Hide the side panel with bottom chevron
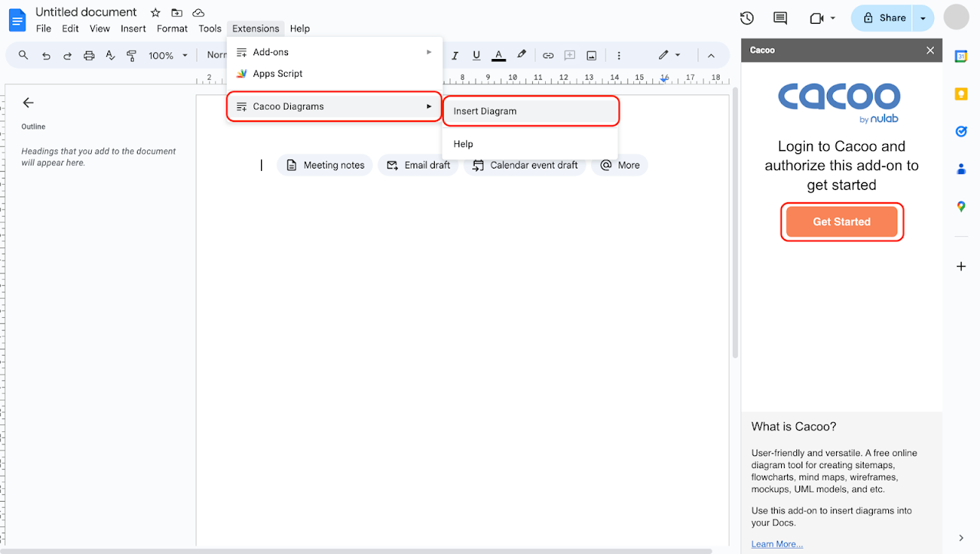The image size is (980, 554). click(x=962, y=538)
